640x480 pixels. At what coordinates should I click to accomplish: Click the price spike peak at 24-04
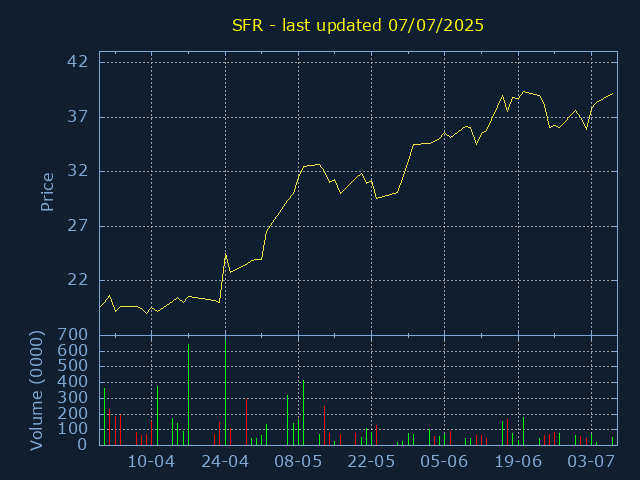pos(225,254)
